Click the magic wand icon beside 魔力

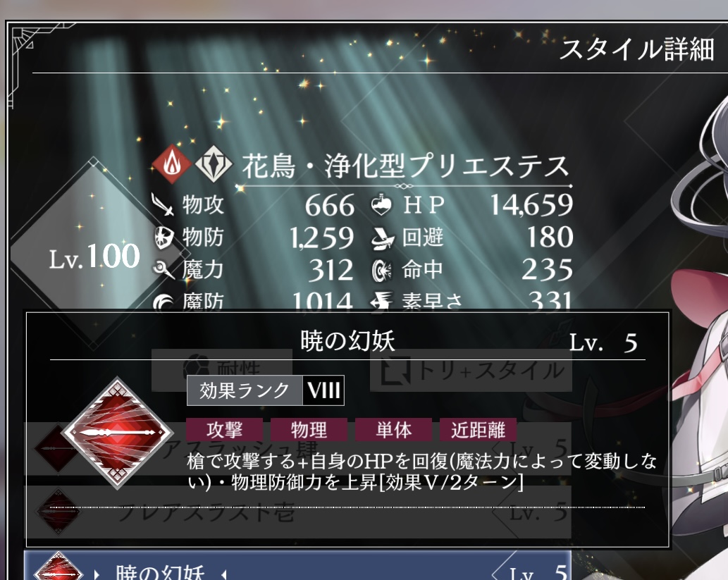tap(164, 270)
